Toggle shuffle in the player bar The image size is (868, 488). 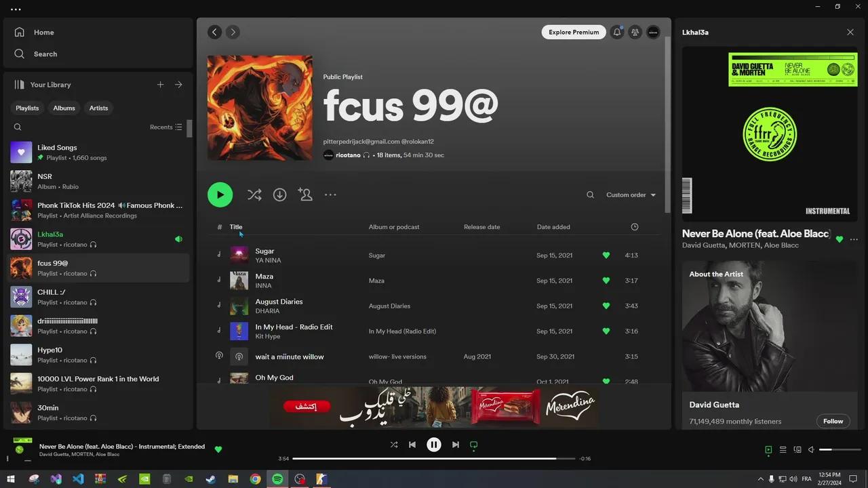click(394, 445)
